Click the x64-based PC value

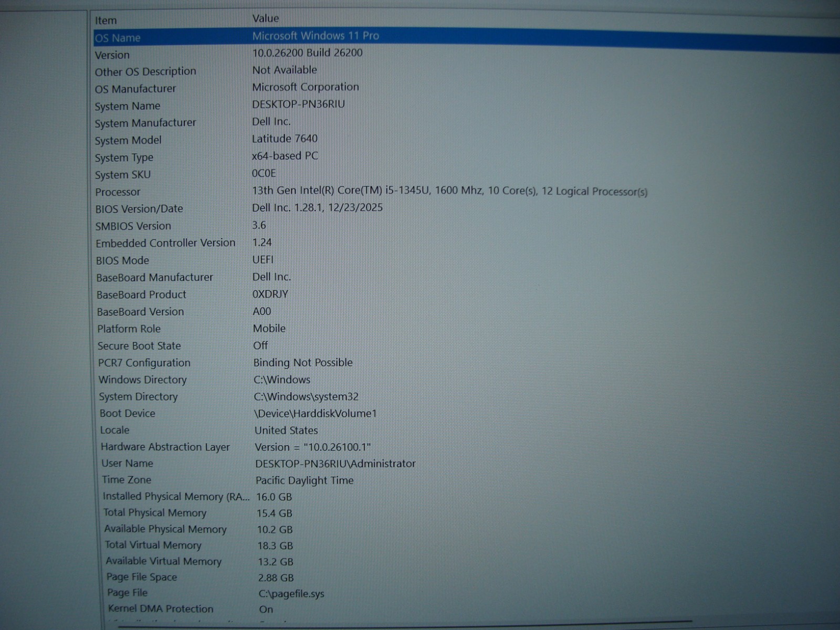(285, 156)
